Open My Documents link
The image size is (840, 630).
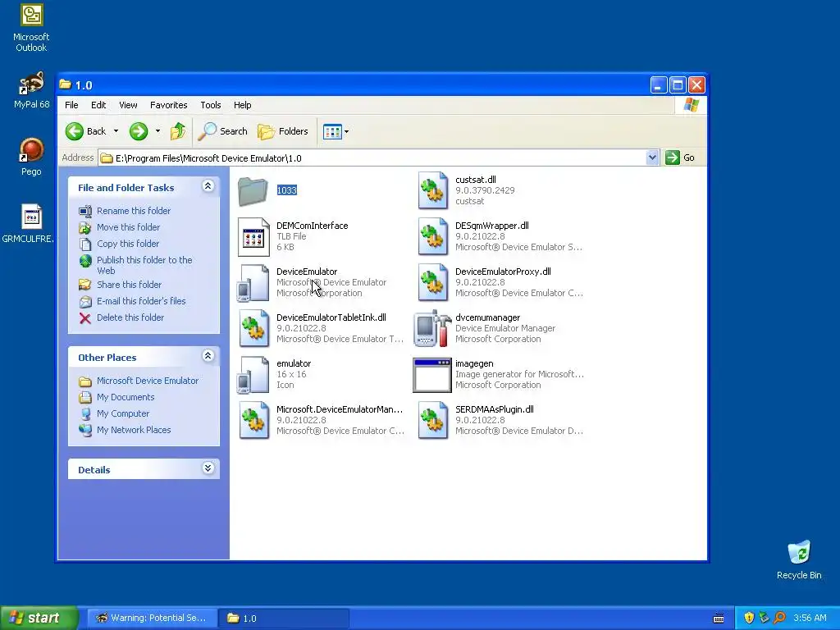pyautogui.click(x=126, y=398)
